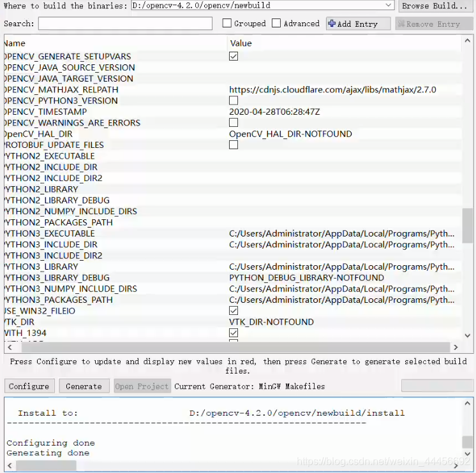Click the Browse Build button
Viewport: 476px width, 473px height.
point(436,6)
